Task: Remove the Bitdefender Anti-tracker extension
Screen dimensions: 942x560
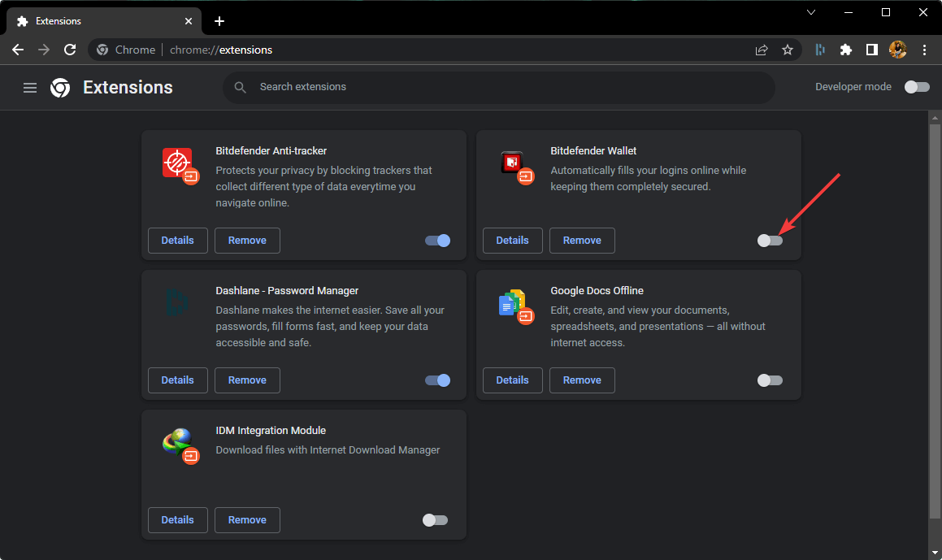Action: 247,240
